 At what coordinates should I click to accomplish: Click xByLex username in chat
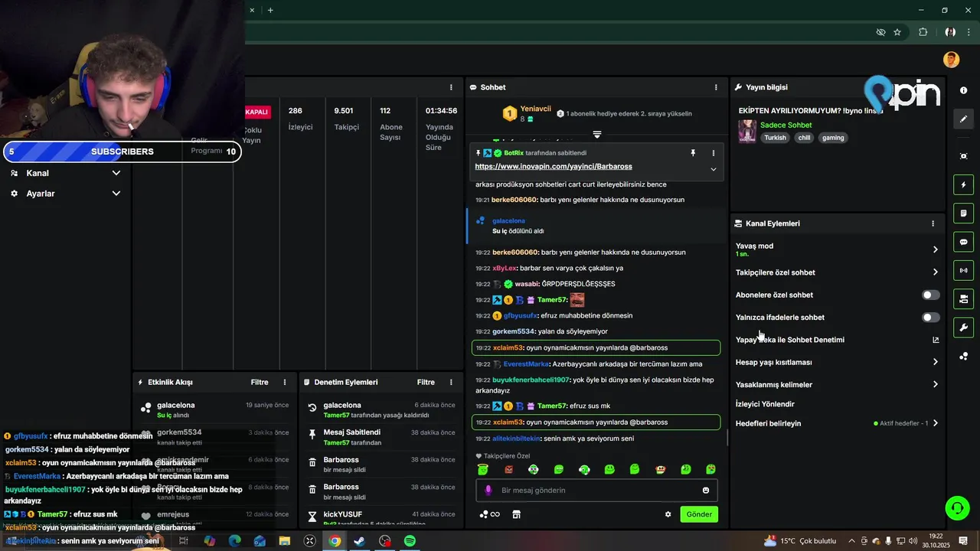point(505,269)
